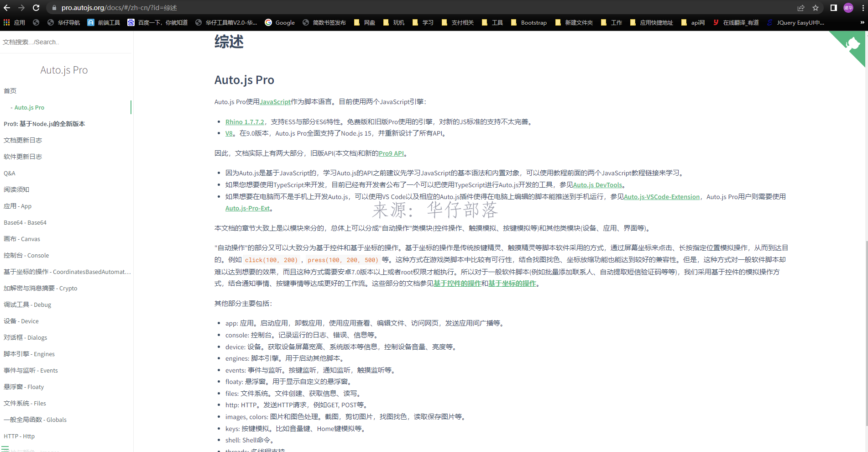Open the Auto.js Pro sidebar title
This screenshot has width=868, height=452.
pyautogui.click(x=64, y=70)
